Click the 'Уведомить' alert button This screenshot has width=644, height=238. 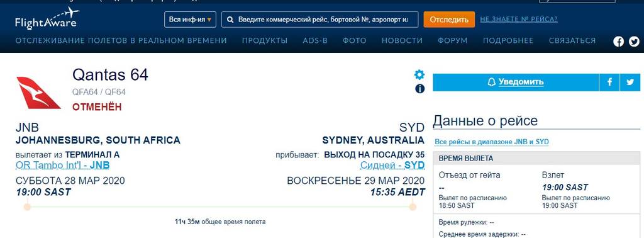pos(516,82)
